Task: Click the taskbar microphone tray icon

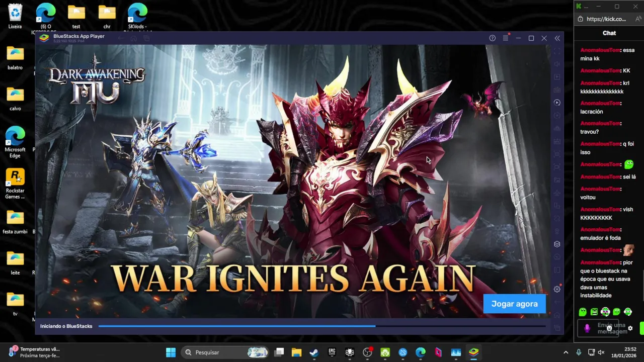Action: (579, 352)
